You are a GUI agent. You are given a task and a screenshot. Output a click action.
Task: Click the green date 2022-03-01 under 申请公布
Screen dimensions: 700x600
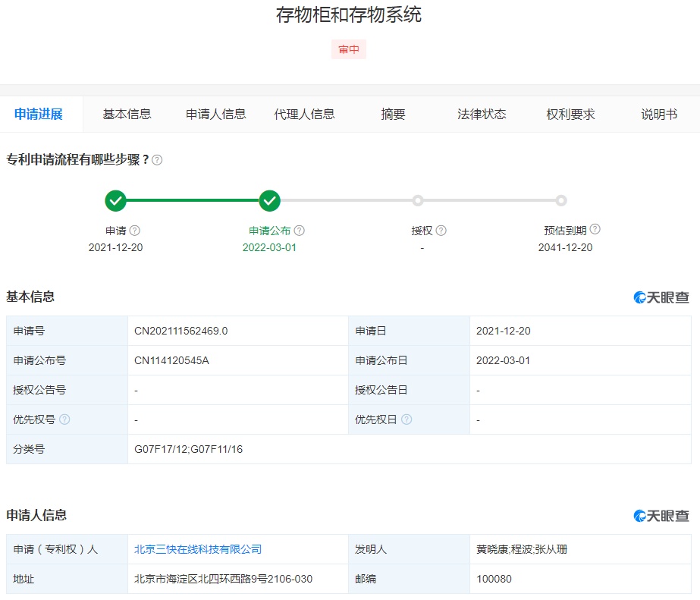[269, 247]
